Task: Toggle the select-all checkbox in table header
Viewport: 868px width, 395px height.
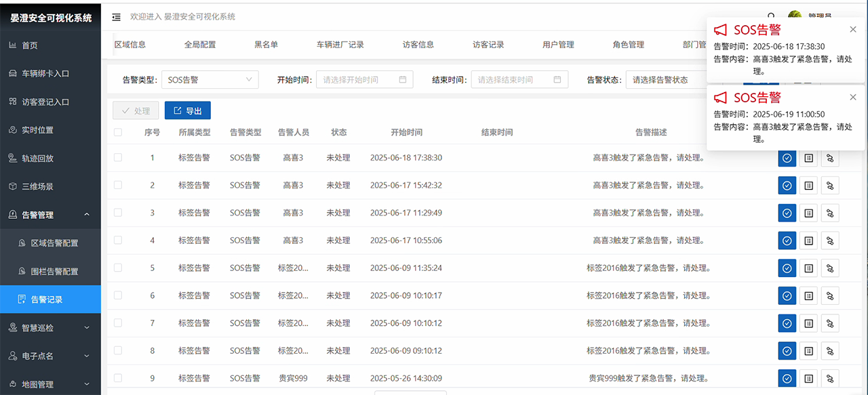Action: pyautogui.click(x=118, y=132)
